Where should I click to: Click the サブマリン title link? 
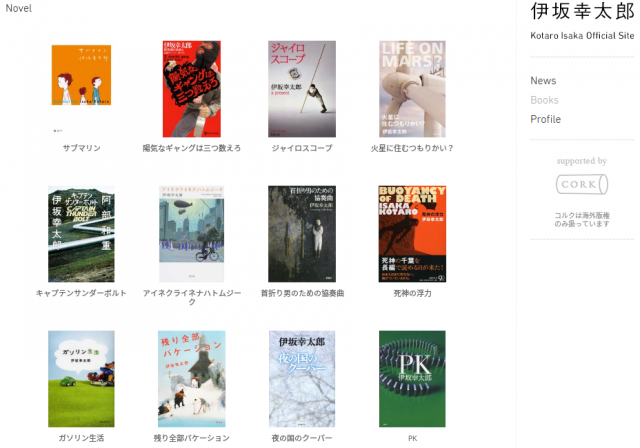pos(81,148)
